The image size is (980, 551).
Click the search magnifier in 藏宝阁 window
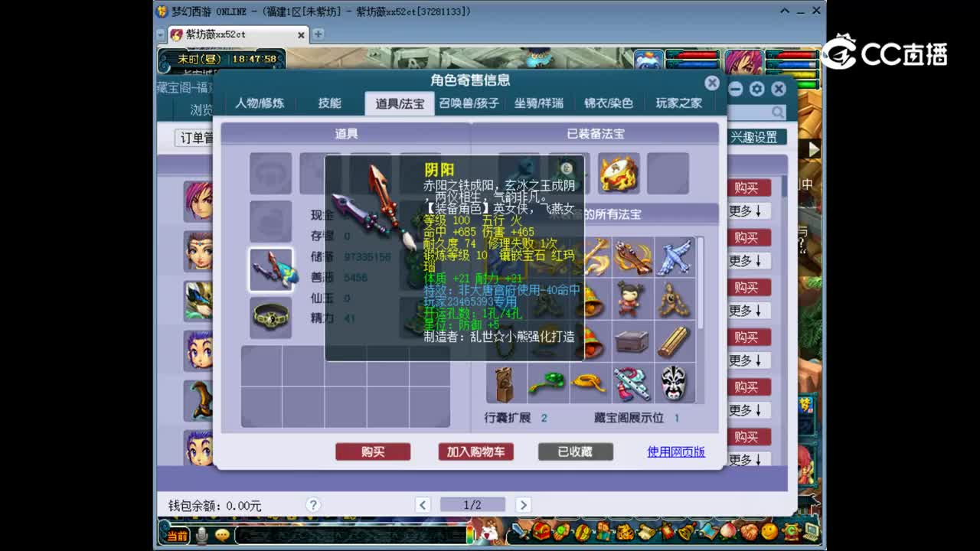[778, 112]
